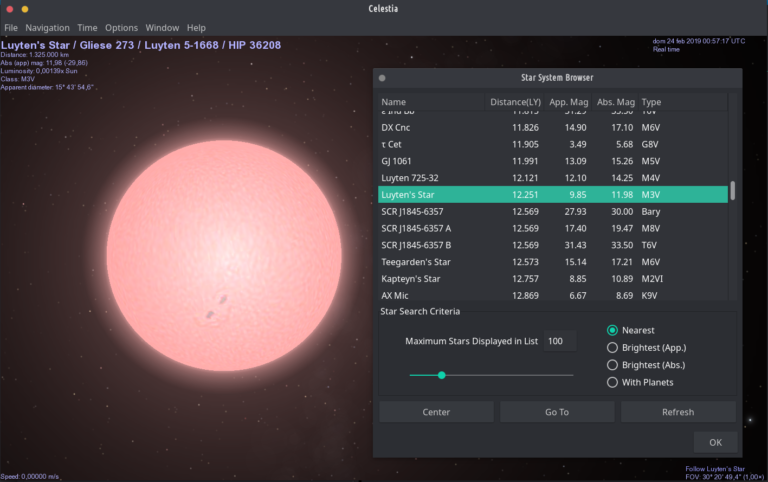Open the Time menu
The image size is (768, 482).
point(87,28)
